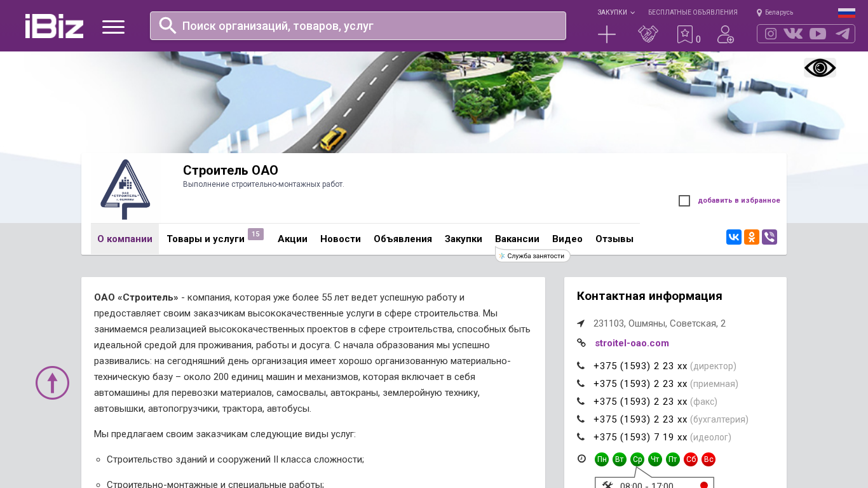Image resolution: width=868 pixels, height=488 pixels.
Task: Click phone icon beside идеолог number
Action: pos(581,437)
